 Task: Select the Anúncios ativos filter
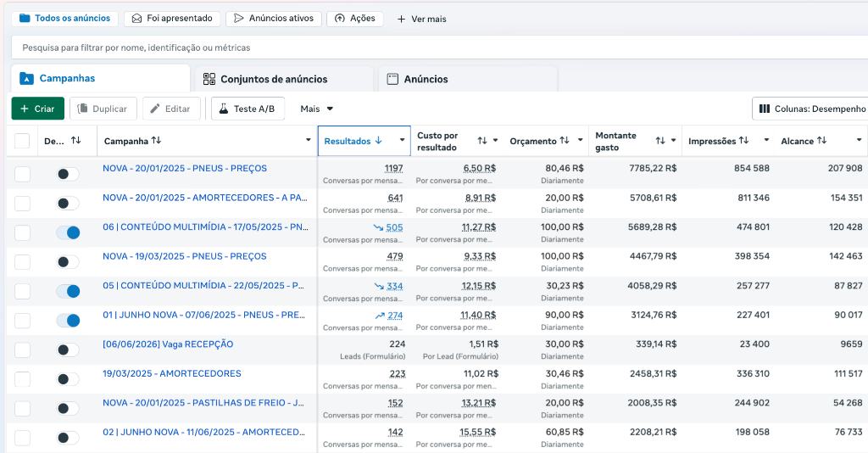point(274,19)
